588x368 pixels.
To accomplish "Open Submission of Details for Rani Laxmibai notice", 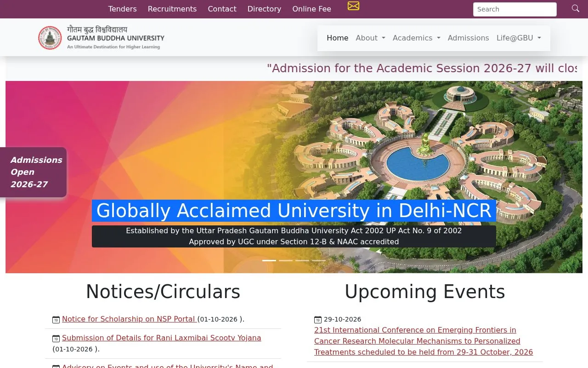I will (161, 338).
